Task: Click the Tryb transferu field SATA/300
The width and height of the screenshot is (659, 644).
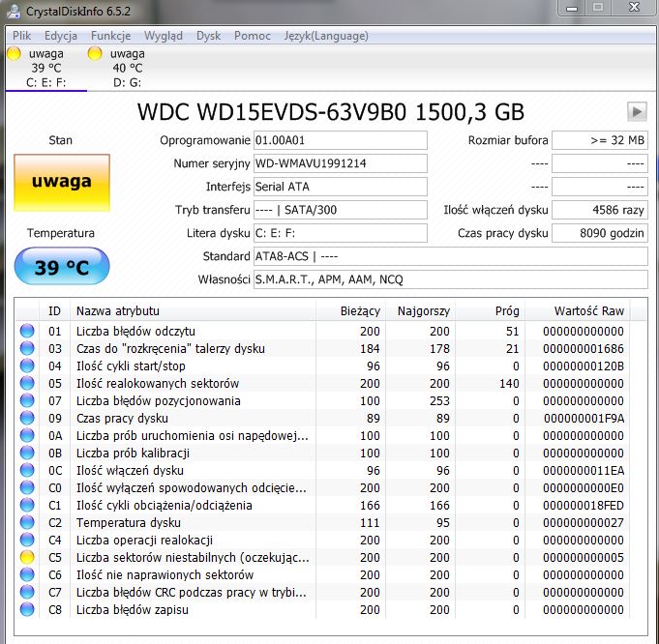Action: point(341,210)
